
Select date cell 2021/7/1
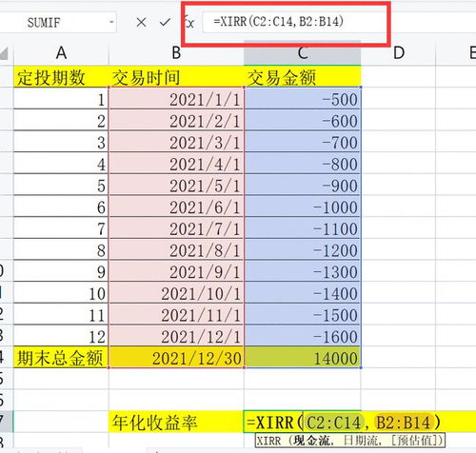[176, 228]
